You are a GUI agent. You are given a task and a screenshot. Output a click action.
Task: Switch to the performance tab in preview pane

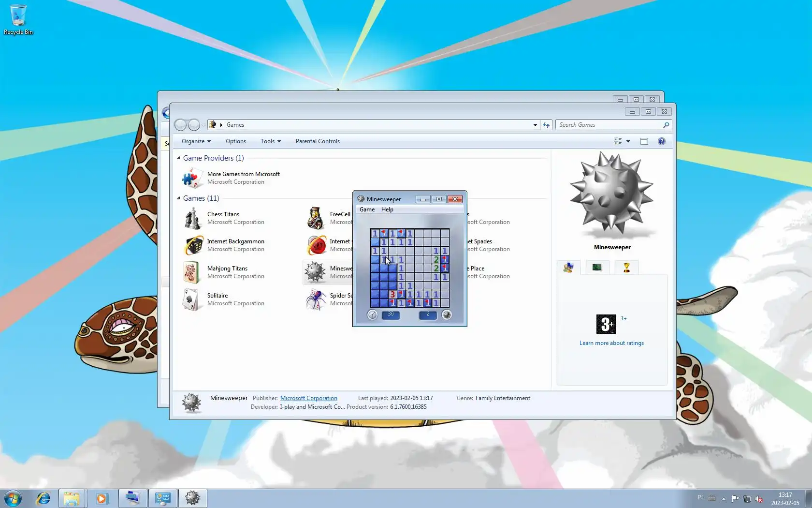point(597,268)
